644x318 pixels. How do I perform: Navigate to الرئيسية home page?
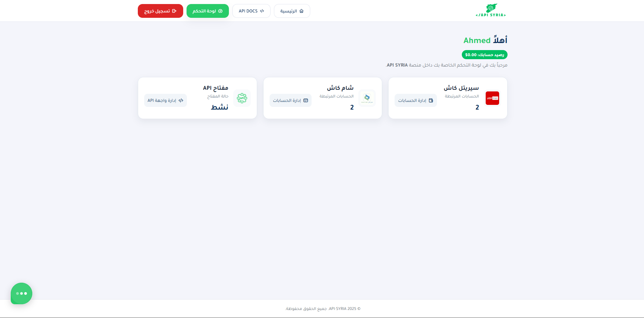tap(292, 11)
